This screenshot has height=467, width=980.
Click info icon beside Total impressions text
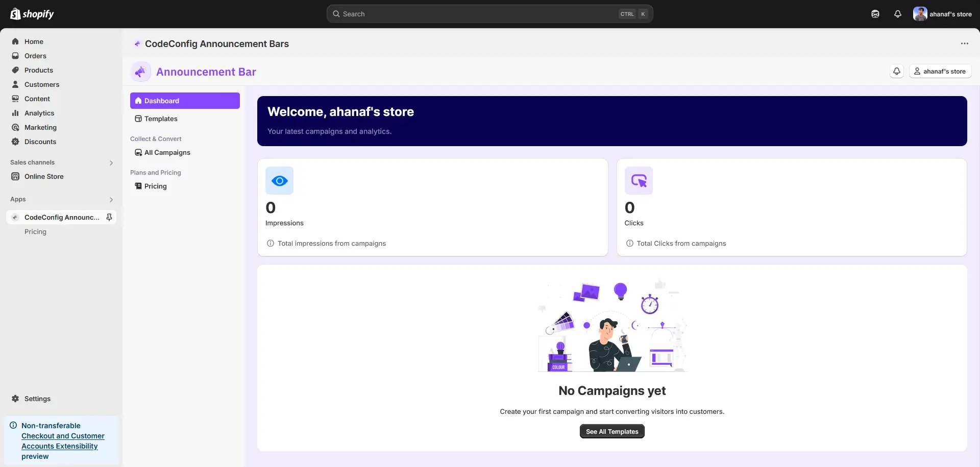pos(271,243)
